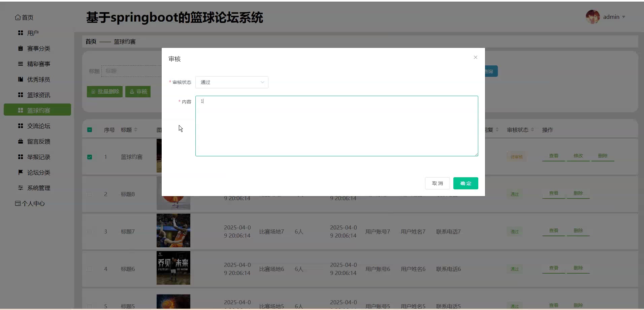Close the 审核 dialog with the X
This screenshot has height=310, width=644.
[476, 57]
